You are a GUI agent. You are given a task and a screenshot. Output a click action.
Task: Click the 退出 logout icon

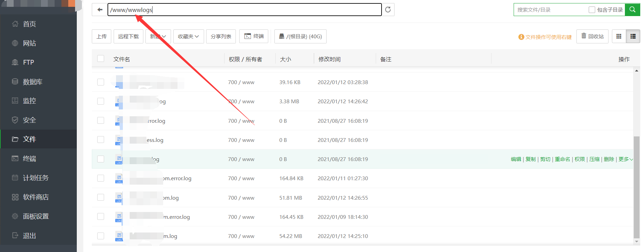(15, 235)
